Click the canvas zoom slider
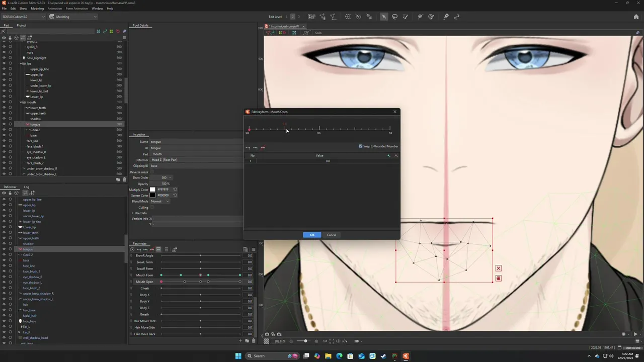The height and width of the screenshot is (362, 644). coord(303,341)
